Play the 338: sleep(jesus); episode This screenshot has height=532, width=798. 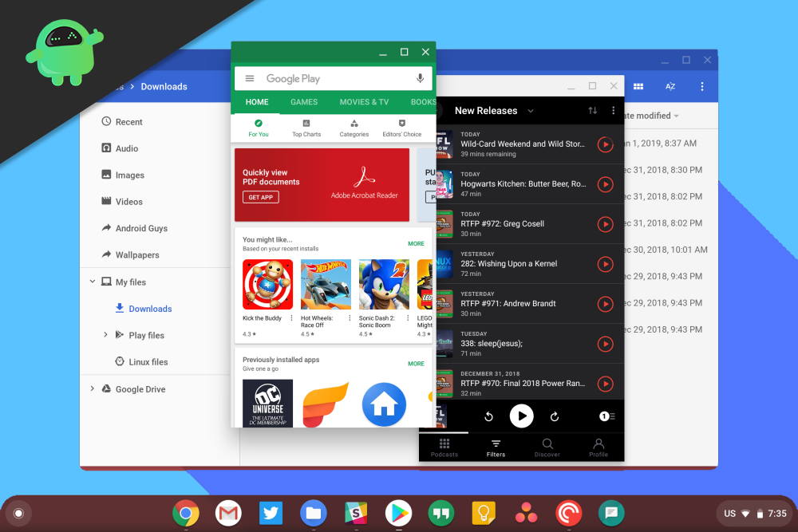pyautogui.click(x=605, y=344)
